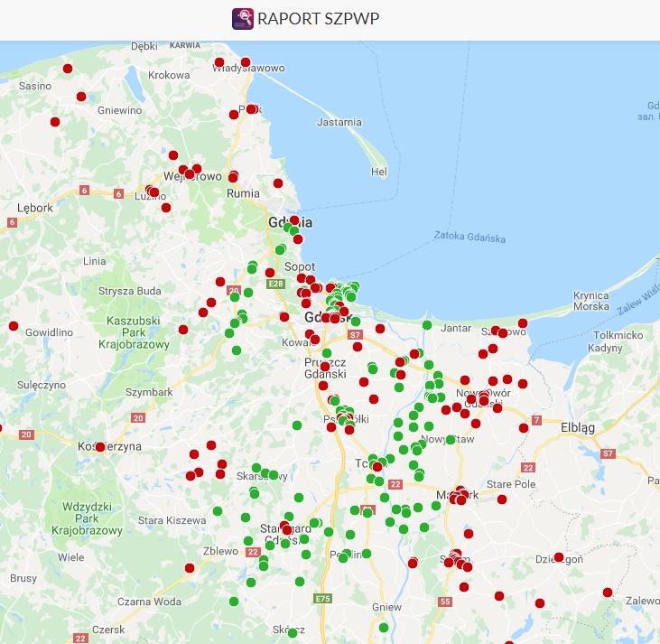Click the Krynica Morska label

(591, 301)
